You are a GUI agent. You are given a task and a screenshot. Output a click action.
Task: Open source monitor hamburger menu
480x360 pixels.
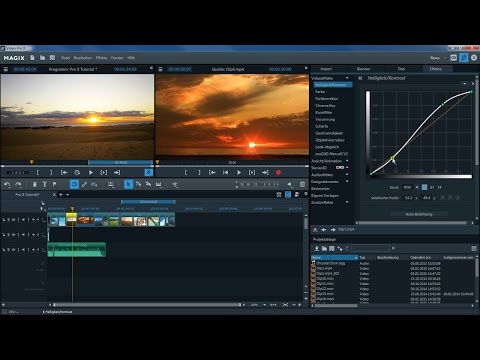click(x=160, y=69)
